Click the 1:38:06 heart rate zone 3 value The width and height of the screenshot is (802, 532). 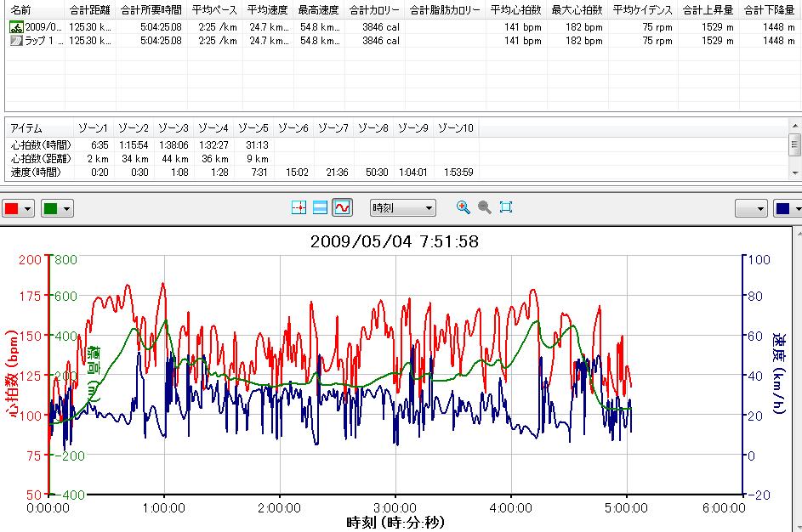173,145
